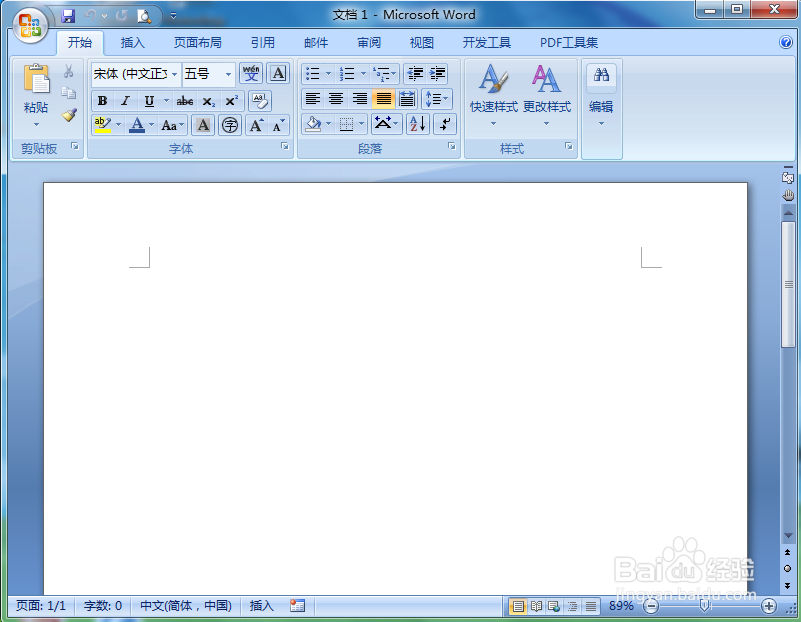Click the 89% zoom level
801x622 pixels.
(x=621, y=606)
